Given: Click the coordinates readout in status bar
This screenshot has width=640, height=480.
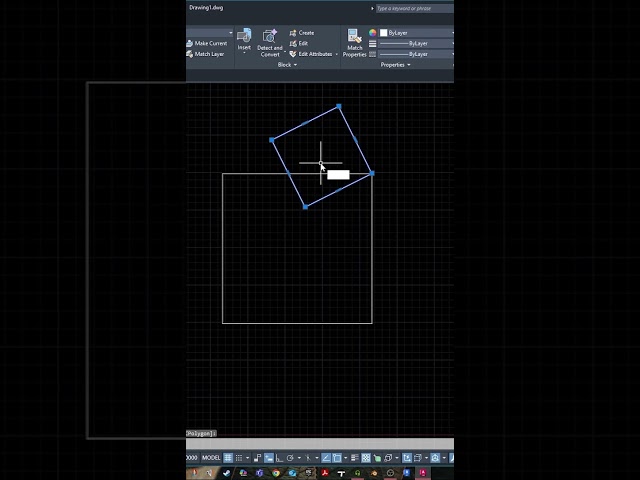Looking at the screenshot, I should coord(192,458).
